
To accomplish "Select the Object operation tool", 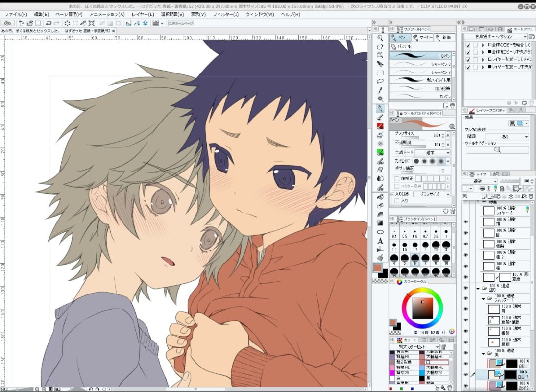I will coord(380,55).
